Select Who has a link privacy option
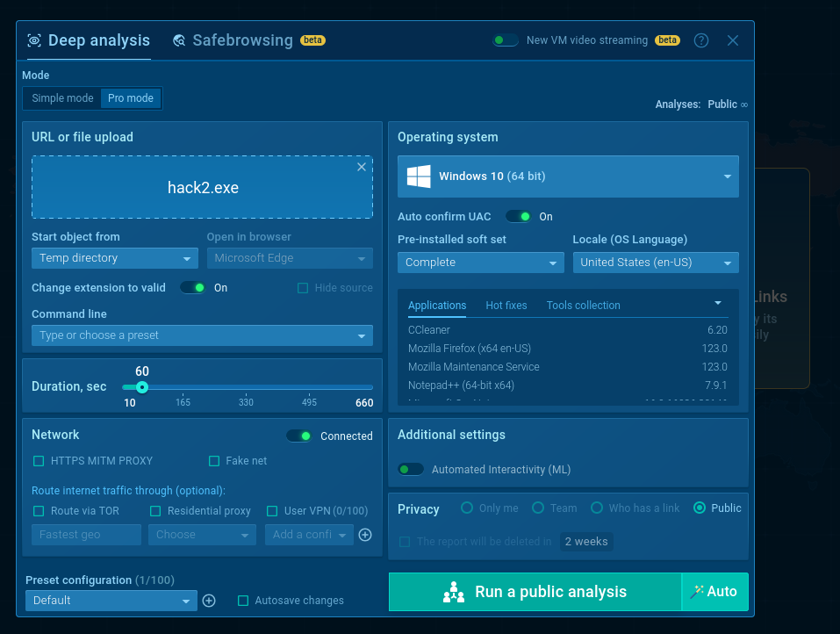This screenshot has width=840, height=634. point(597,508)
